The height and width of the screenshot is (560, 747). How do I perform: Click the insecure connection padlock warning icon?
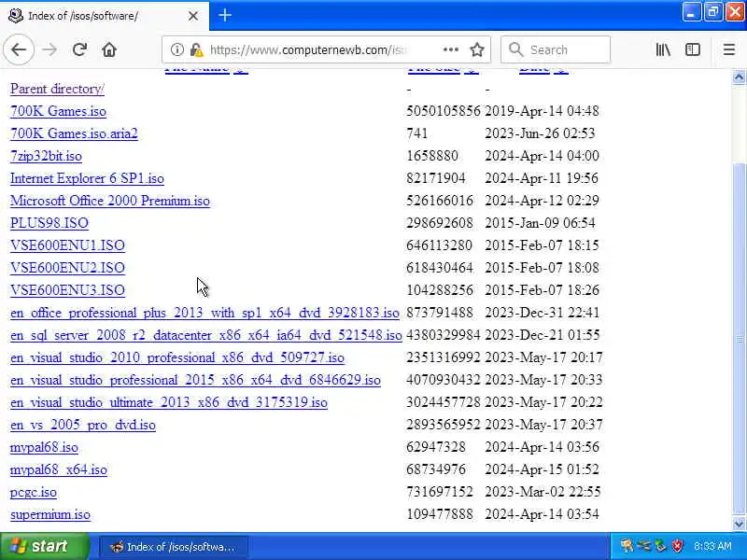click(196, 49)
